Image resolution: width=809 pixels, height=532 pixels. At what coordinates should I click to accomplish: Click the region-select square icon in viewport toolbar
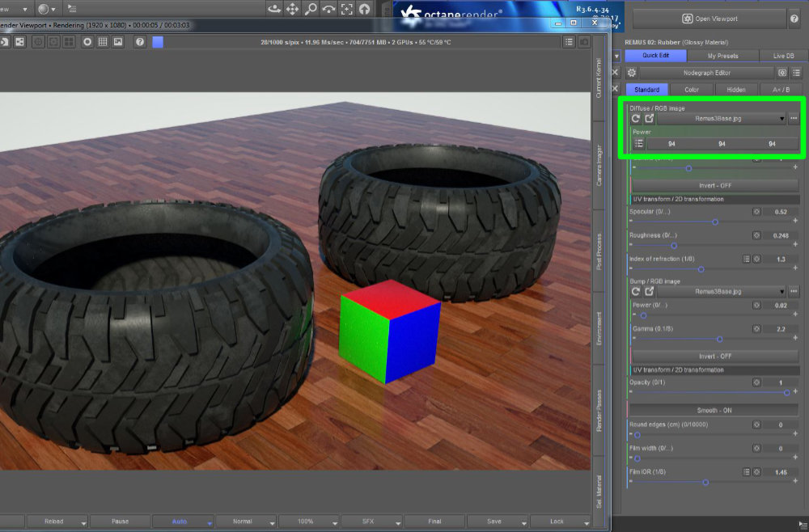[x=53, y=42]
